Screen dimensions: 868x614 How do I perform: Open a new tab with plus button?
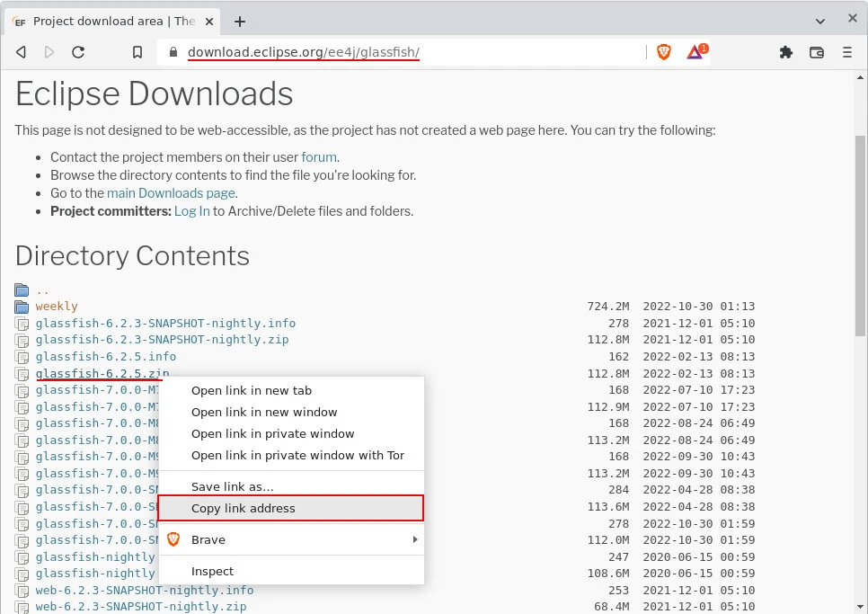pos(240,21)
